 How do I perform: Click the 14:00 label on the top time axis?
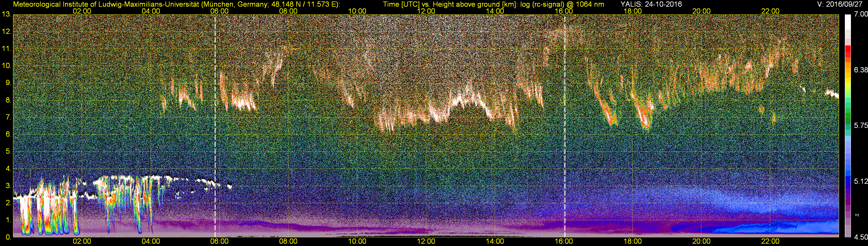pyautogui.click(x=495, y=11)
